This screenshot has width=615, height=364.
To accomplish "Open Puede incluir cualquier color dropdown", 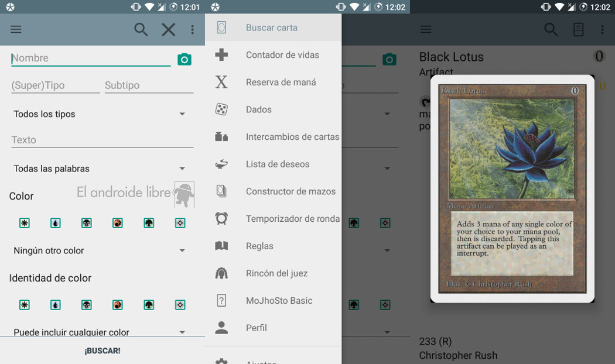I will click(100, 332).
